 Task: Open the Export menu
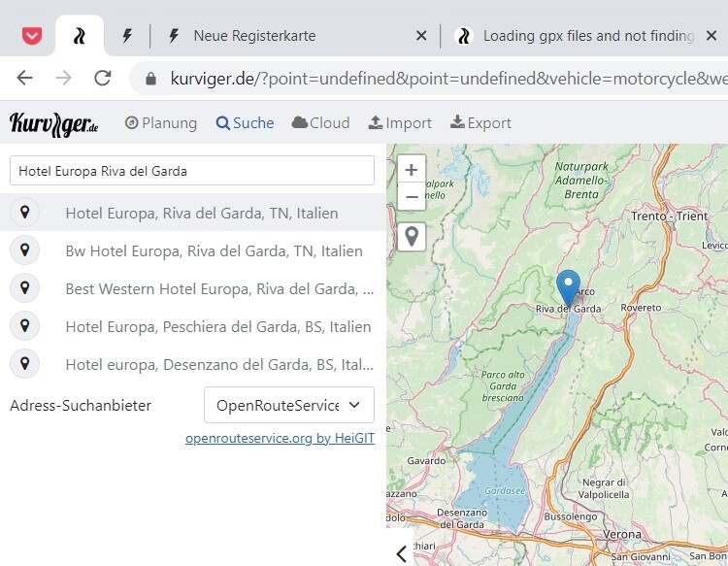pos(480,123)
